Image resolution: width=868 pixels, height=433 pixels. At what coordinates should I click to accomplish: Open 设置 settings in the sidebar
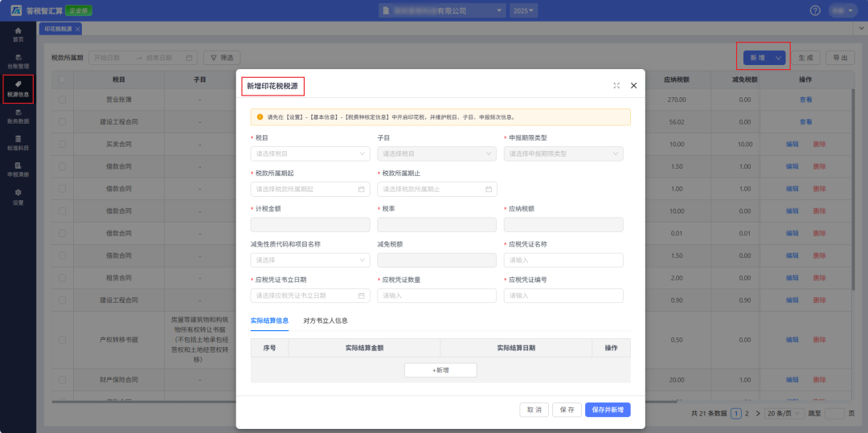click(x=18, y=197)
